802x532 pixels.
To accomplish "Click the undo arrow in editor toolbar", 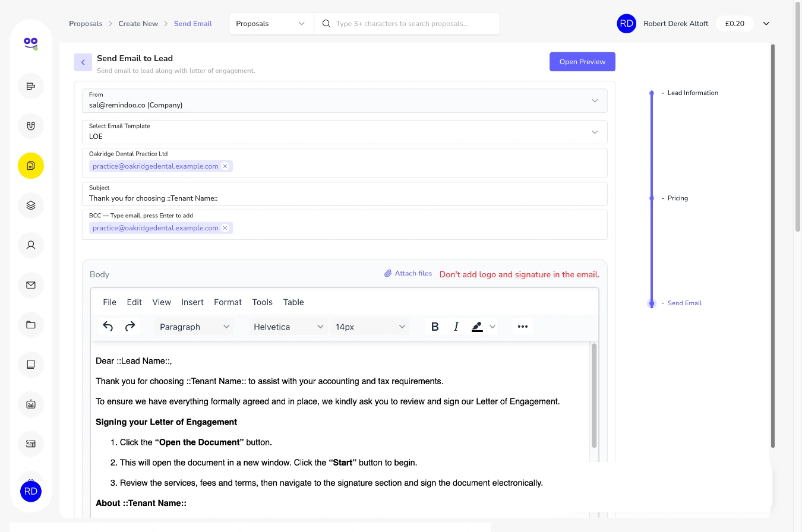I will pos(108,327).
